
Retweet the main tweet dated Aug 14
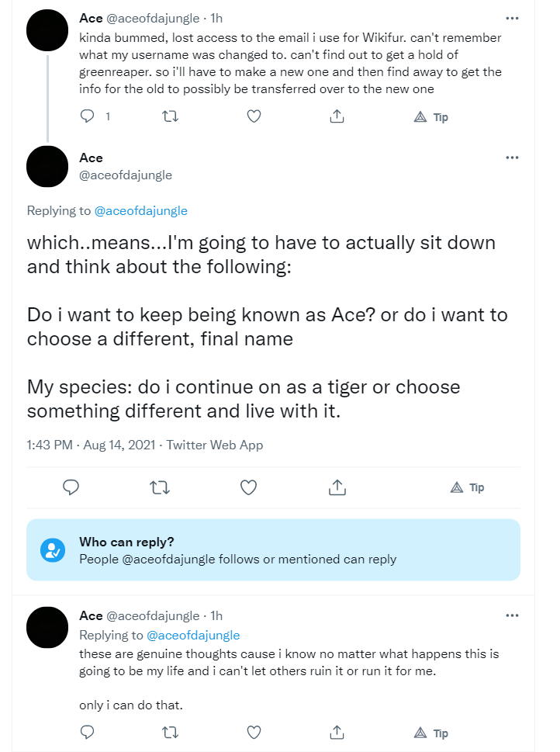tap(160, 487)
